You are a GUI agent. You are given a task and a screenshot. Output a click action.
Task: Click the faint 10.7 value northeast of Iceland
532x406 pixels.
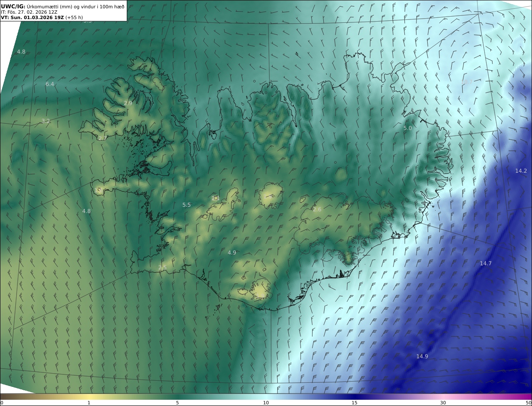point(467,82)
